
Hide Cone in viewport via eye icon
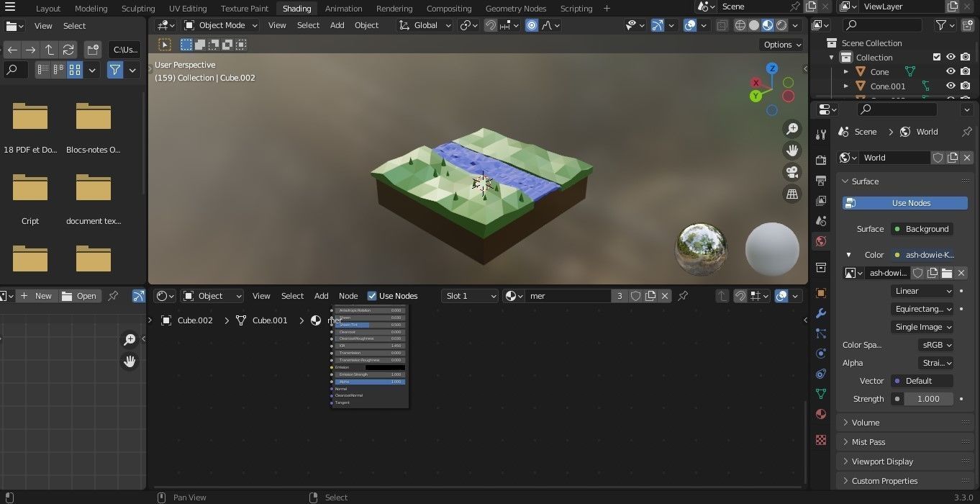click(x=950, y=72)
